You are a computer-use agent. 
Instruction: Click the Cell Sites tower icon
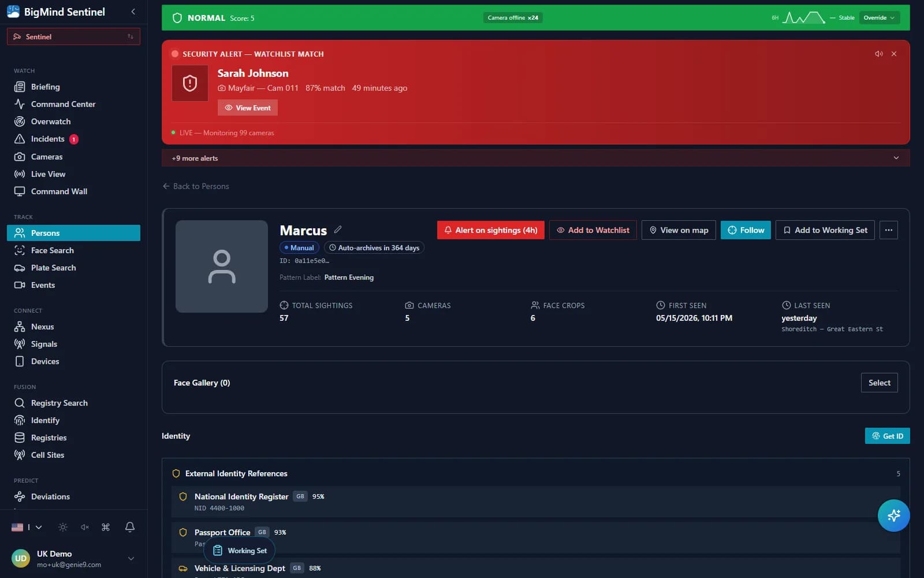(20, 455)
